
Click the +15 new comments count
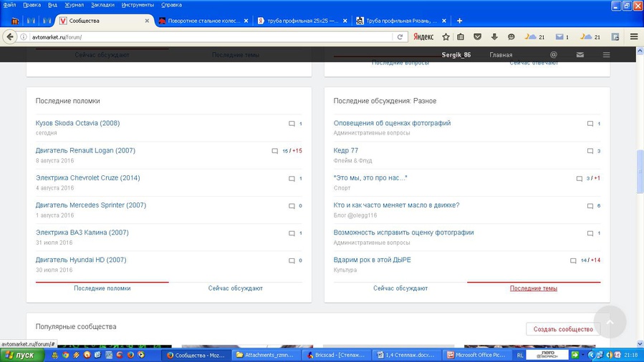[x=297, y=151]
